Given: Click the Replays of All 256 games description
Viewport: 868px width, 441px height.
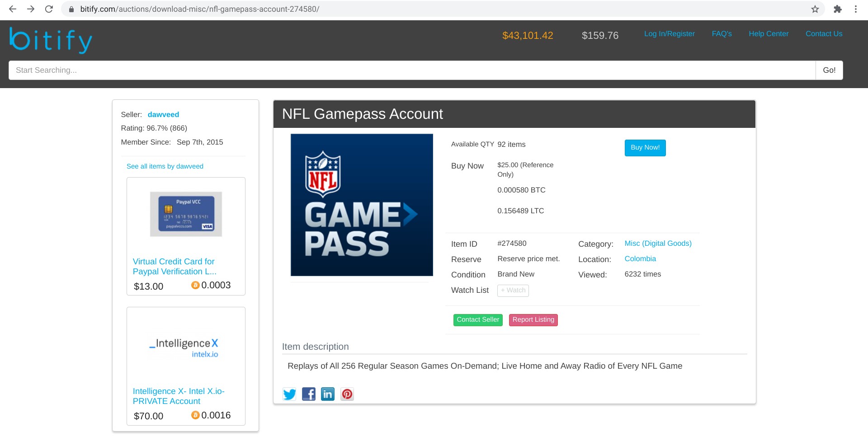Looking at the screenshot, I should [485, 366].
